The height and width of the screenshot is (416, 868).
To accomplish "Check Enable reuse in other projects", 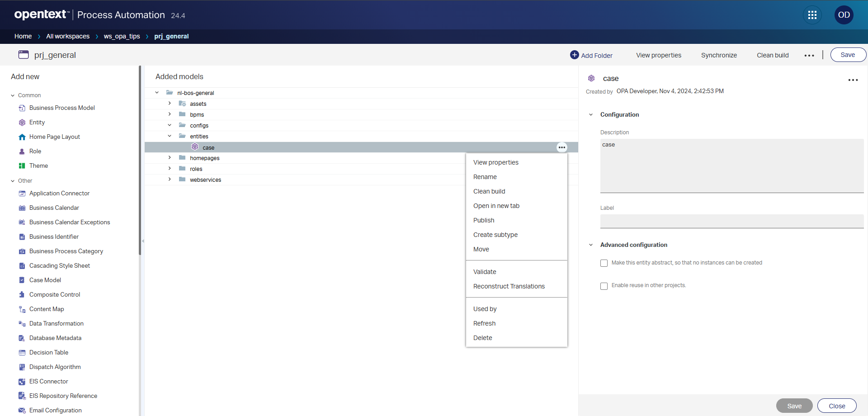I will pyautogui.click(x=604, y=286).
